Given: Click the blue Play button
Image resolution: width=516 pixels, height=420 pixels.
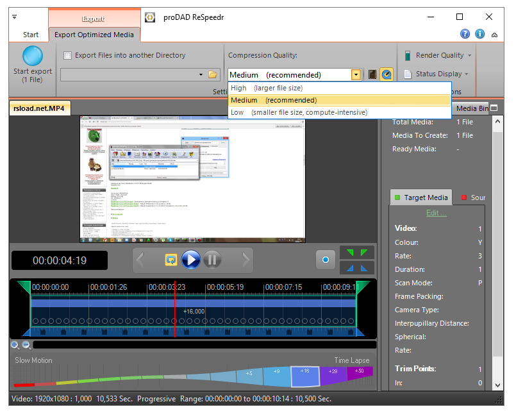Looking at the screenshot, I should coord(190,260).
